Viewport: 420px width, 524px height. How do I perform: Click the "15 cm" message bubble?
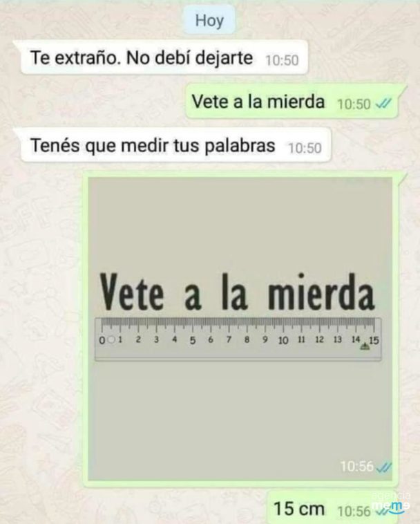[x=336, y=508]
